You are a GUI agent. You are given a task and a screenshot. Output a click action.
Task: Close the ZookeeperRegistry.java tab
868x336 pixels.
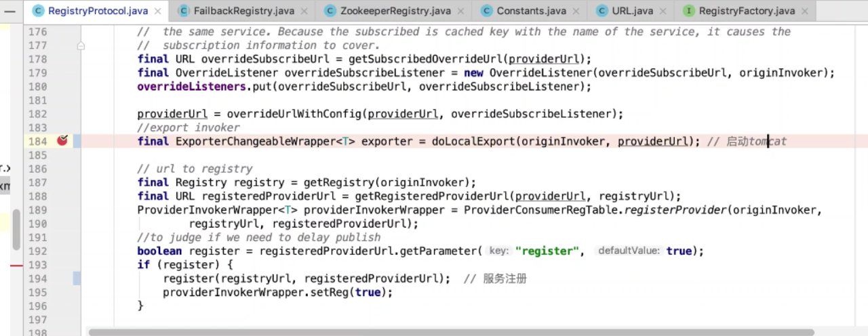click(x=460, y=11)
